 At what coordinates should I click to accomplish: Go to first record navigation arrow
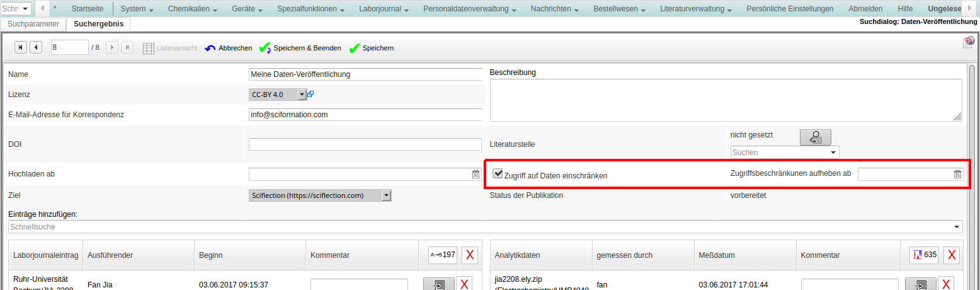click(x=20, y=47)
